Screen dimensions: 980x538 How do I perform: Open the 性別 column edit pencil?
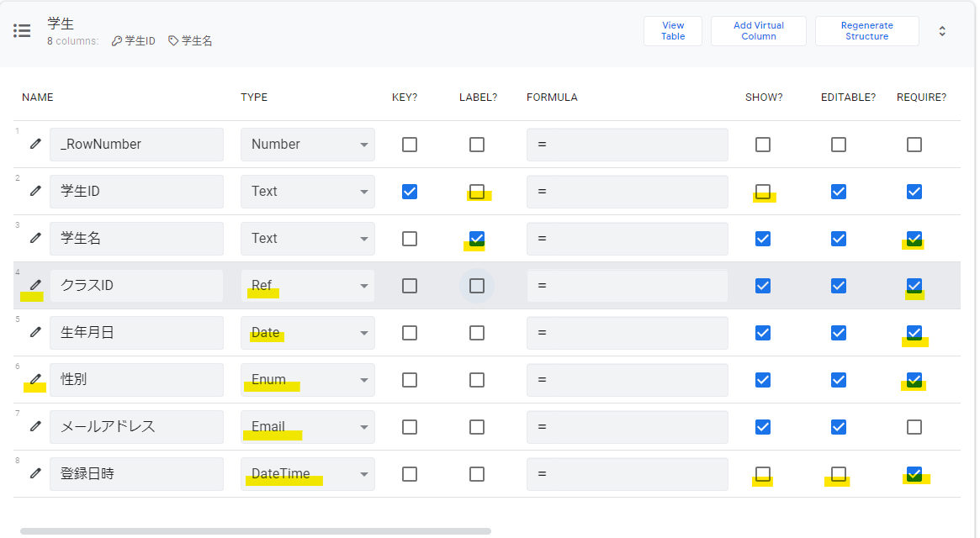click(x=35, y=379)
